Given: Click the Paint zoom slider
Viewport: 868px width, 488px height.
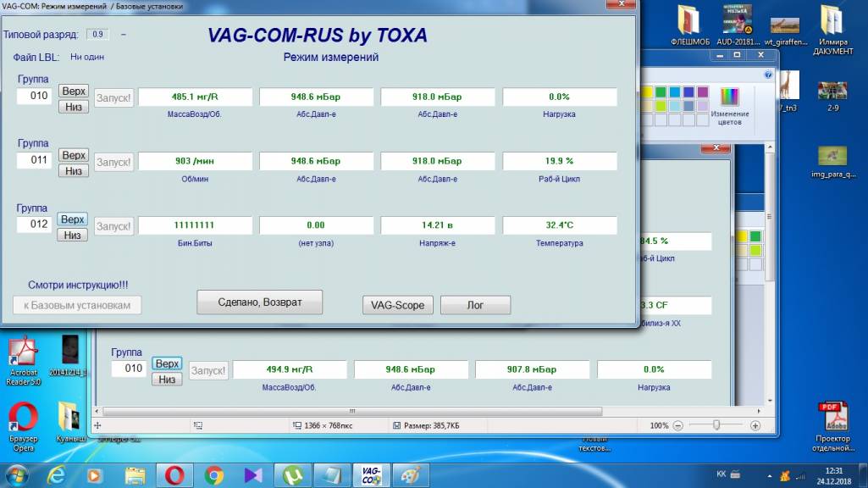Looking at the screenshot, I should pyautogui.click(x=716, y=425).
